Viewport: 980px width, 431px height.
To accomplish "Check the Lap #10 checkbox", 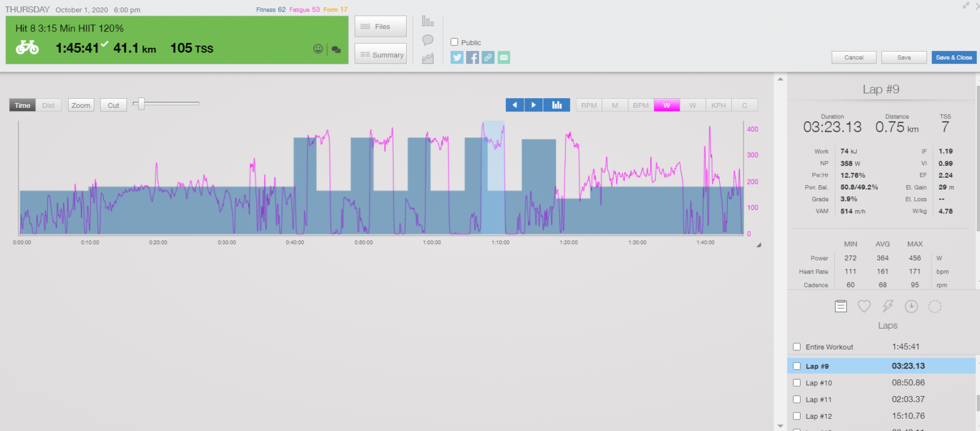I will [797, 383].
